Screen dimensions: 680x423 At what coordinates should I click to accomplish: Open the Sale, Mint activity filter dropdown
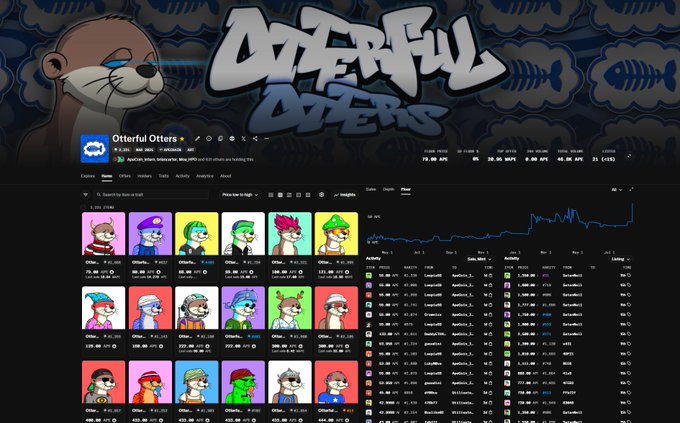tap(479, 259)
